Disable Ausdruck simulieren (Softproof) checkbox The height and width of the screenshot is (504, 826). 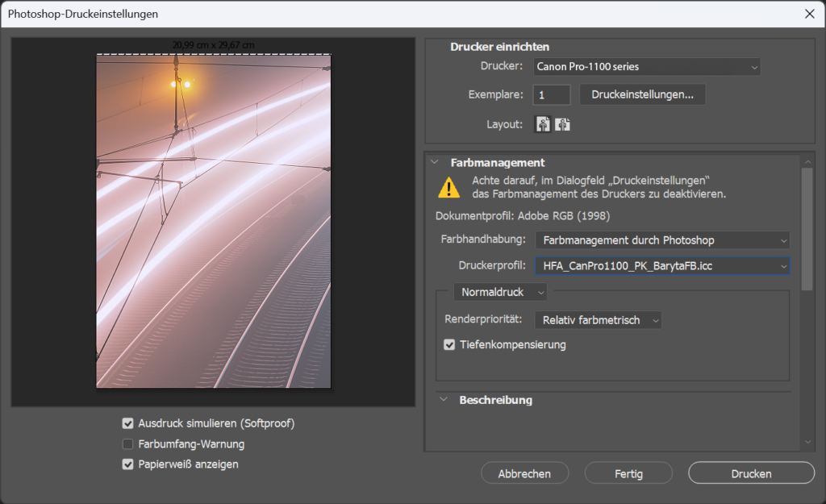(127, 423)
